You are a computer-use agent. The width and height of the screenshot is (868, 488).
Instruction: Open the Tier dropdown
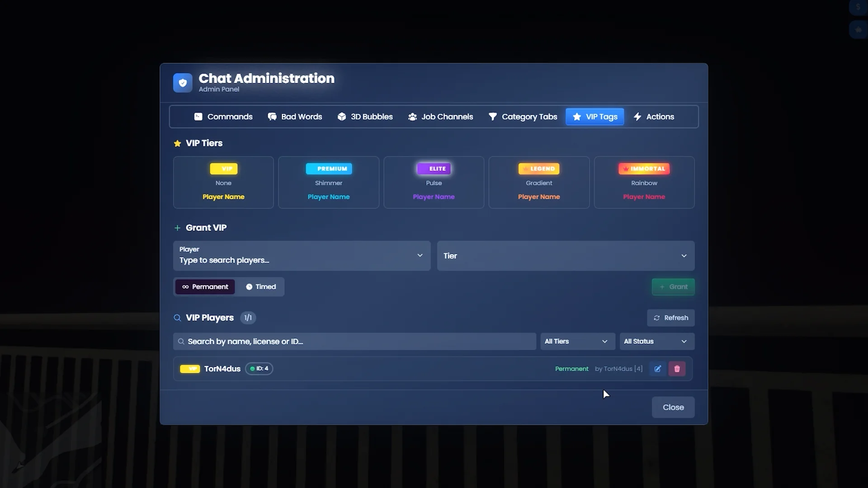click(565, 256)
